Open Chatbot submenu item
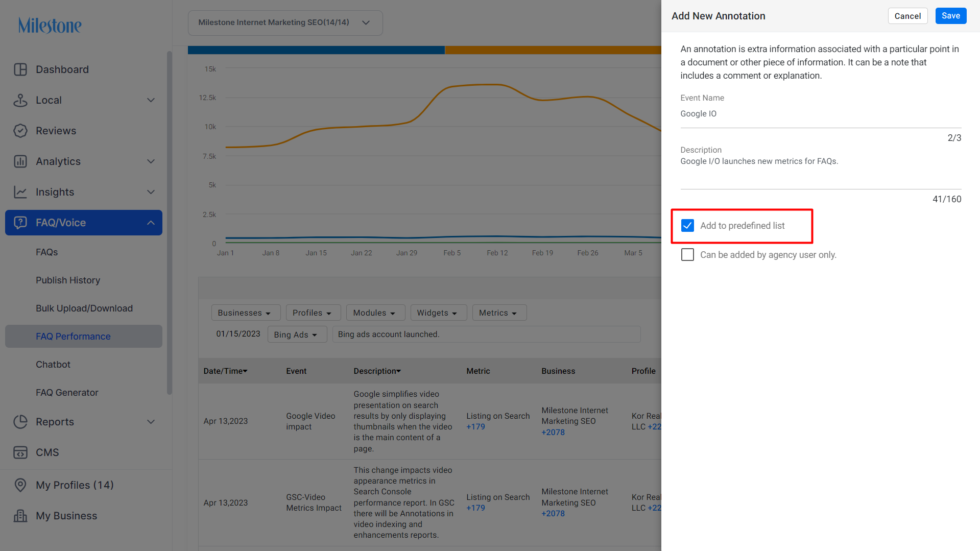 53,365
